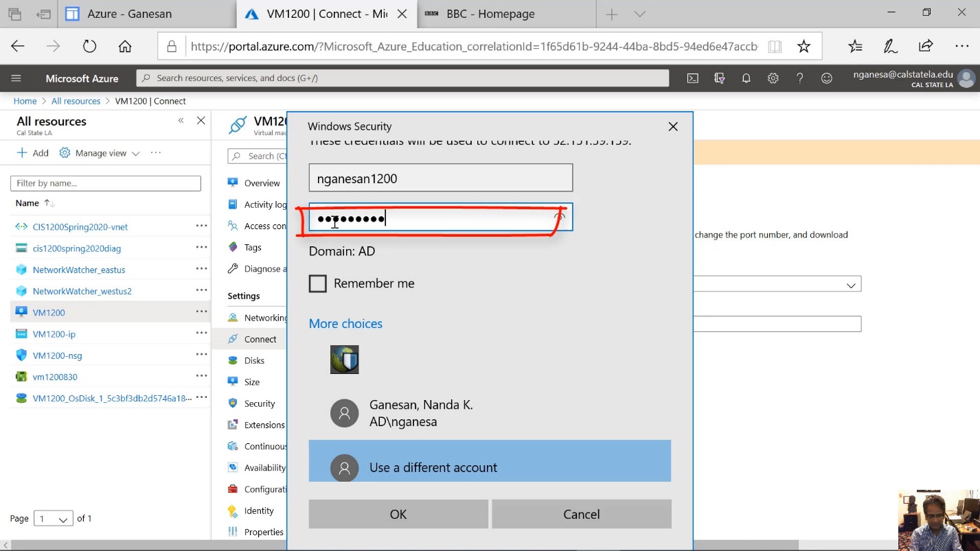
Task: Switch to the BBC - Homepage tab
Action: (x=490, y=14)
